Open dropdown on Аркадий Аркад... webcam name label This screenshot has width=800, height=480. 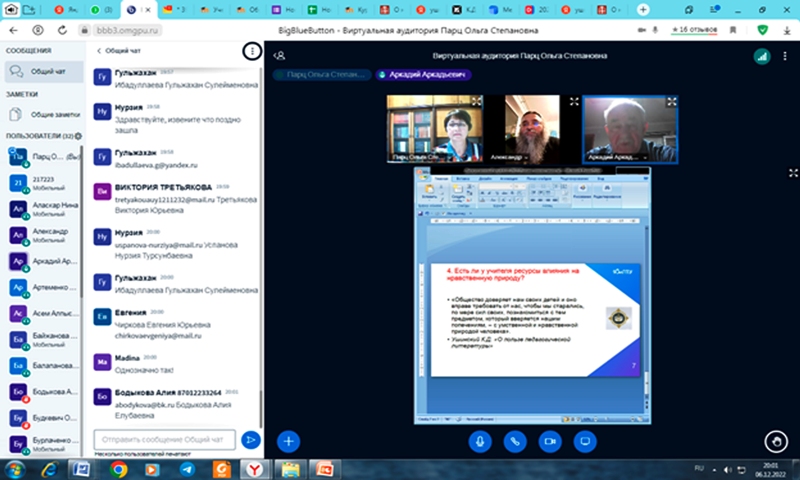[x=617, y=157]
